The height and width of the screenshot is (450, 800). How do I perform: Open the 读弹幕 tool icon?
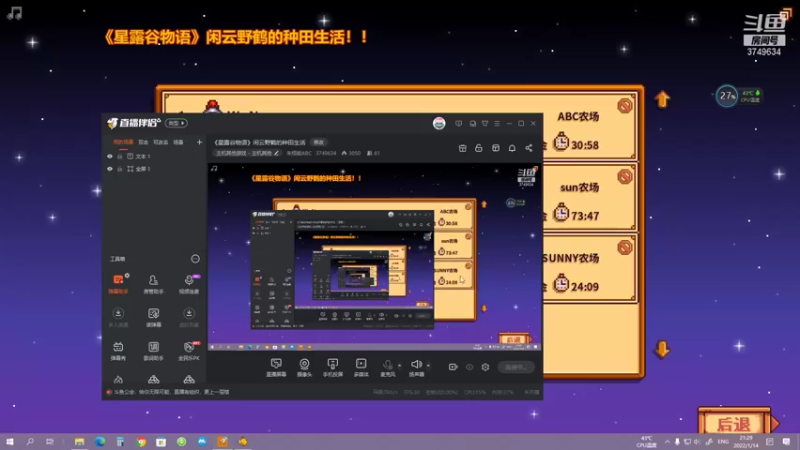(153, 317)
